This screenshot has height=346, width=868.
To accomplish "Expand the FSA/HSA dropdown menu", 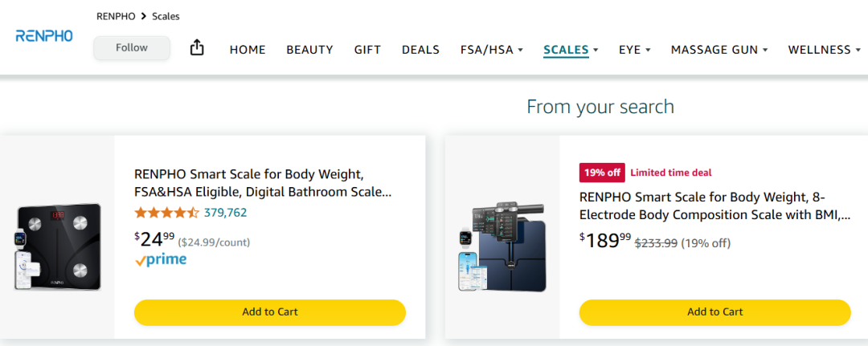I will (491, 50).
